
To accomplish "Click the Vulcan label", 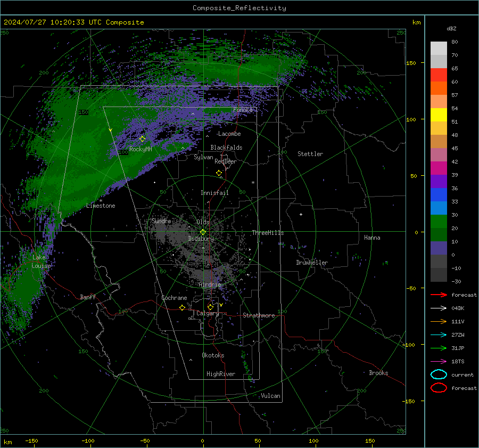I will point(271,396).
